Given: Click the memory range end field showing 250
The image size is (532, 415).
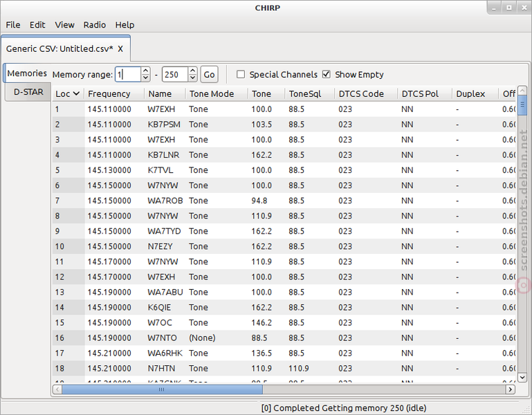Looking at the screenshot, I should coord(175,75).
